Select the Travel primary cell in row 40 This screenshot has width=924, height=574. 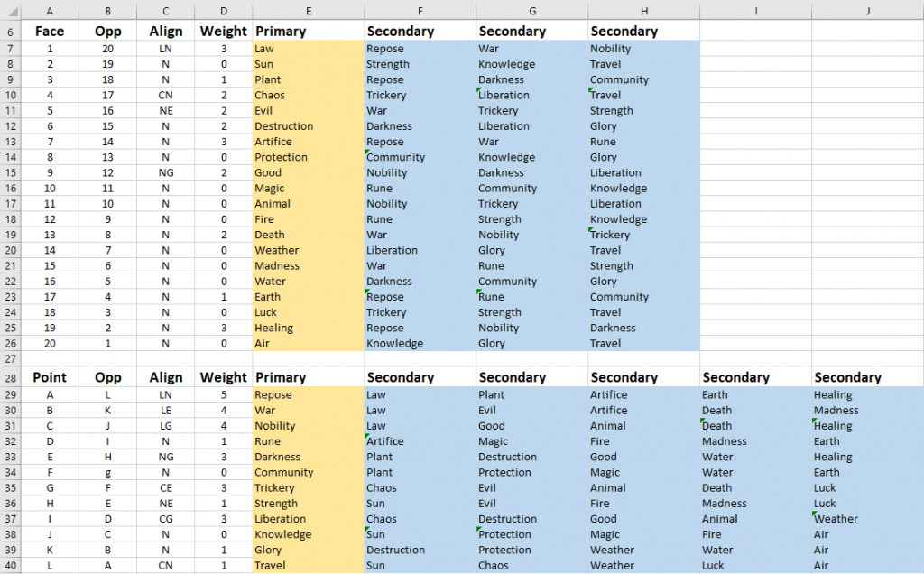tap(309, 566)
